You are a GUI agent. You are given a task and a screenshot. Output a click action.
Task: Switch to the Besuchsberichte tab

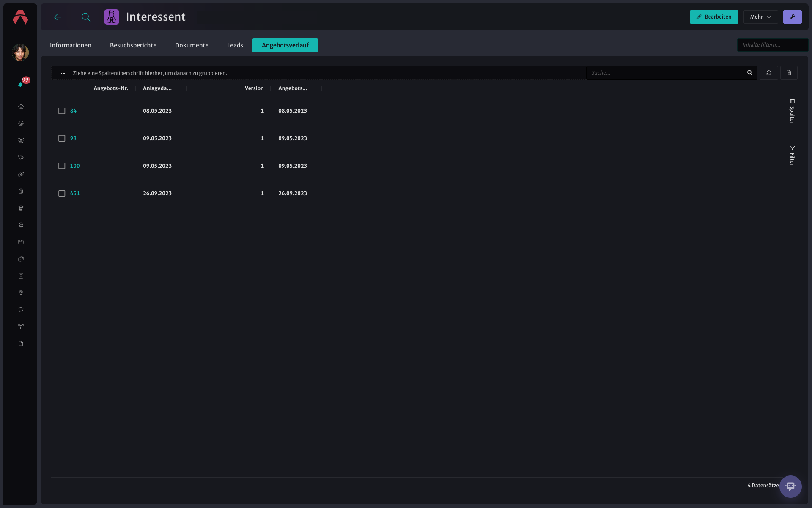[133, 45]
